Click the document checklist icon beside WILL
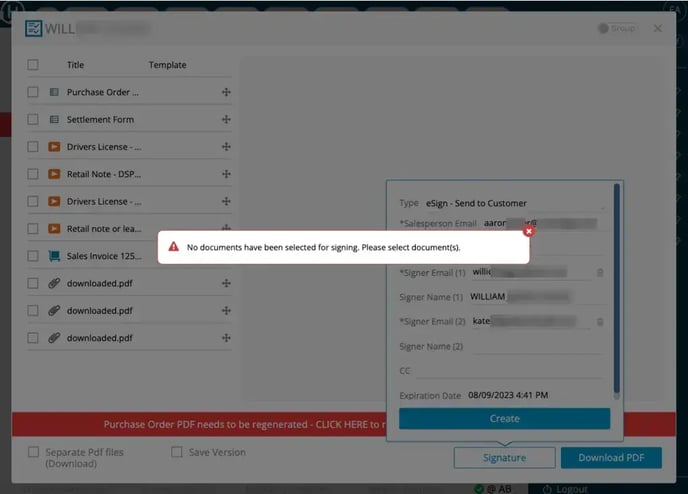The height and width of the screenshot is (494, 688). click(x=33, y=29)
